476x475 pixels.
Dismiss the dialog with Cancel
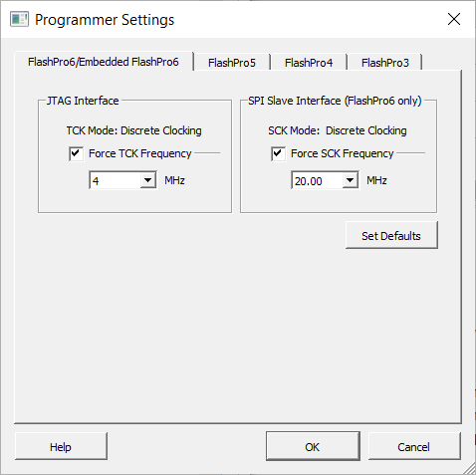414,446
